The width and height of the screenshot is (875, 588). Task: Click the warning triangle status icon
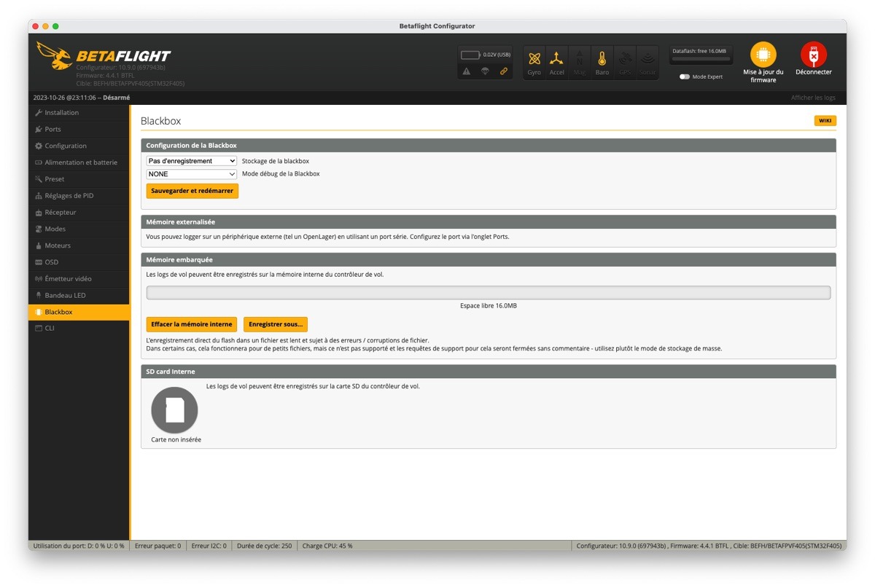coord(467,71)
